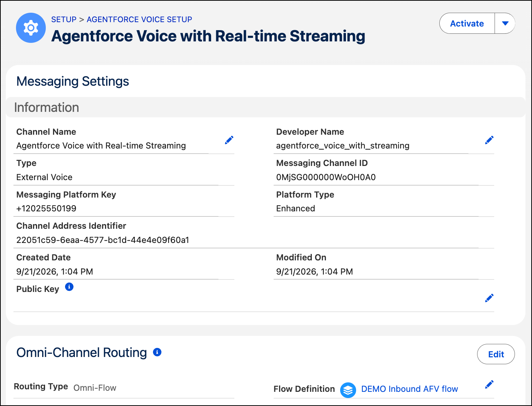Open the DEMO Inbound AFV flow link
This screenshot has height=406, width=532.
coord(410,389)
